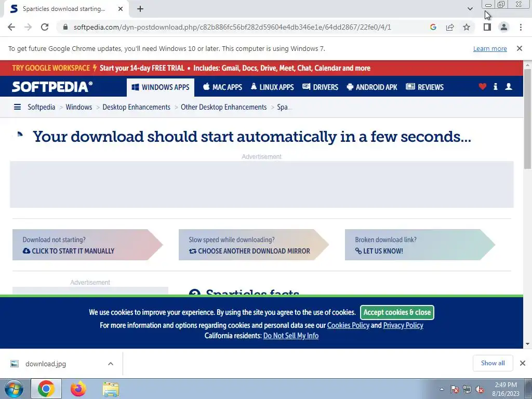Open the Reviews section

425,87
